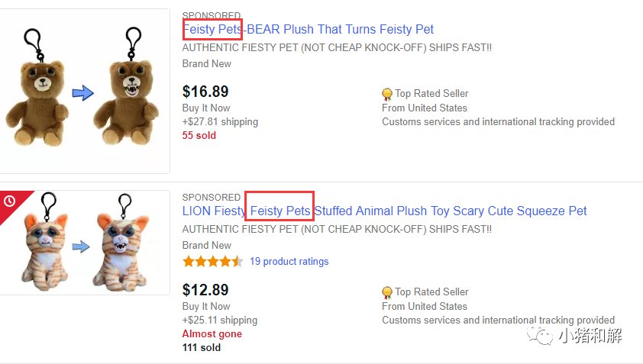Click the 111 sold text
This screenshot has height=364, width=643.
tap(201, 347)
